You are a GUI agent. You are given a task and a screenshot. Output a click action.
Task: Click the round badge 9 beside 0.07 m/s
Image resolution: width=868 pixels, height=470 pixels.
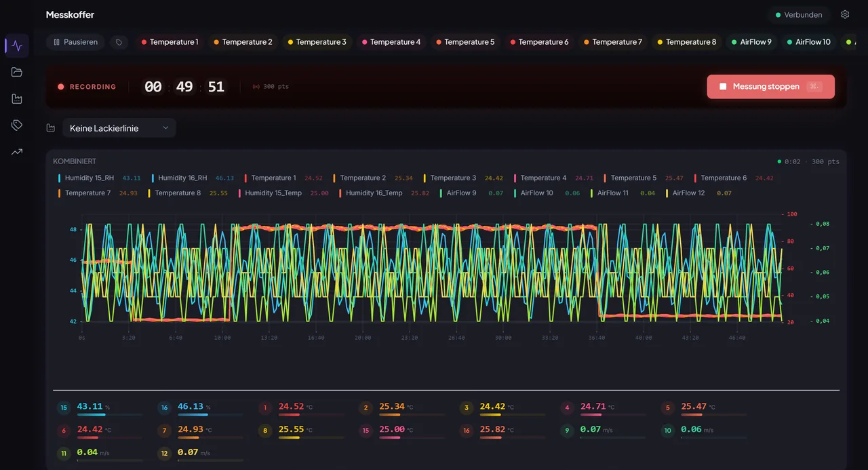point(568,430)
